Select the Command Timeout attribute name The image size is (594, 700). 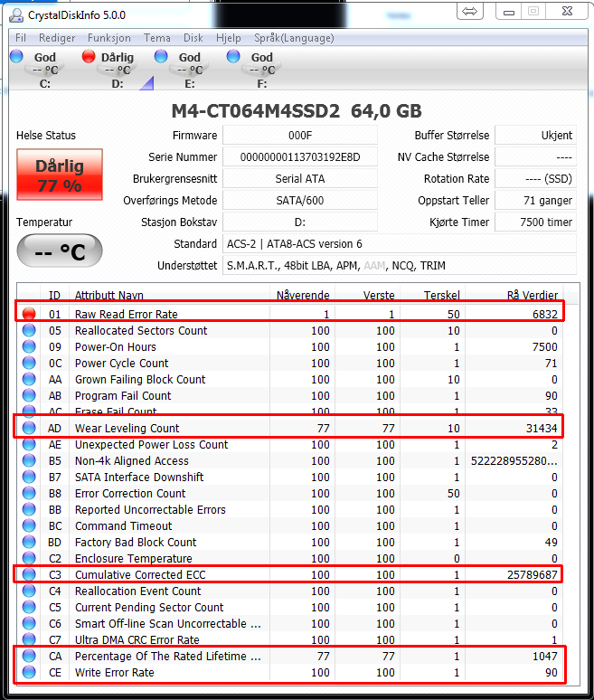click(124, 525)
